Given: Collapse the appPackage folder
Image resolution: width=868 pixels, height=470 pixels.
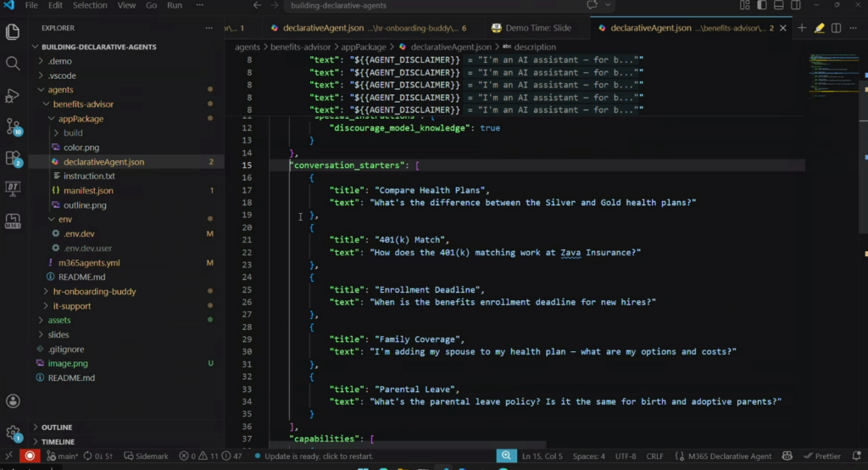Looking at the screenshot, I should (x=81, y=119).
